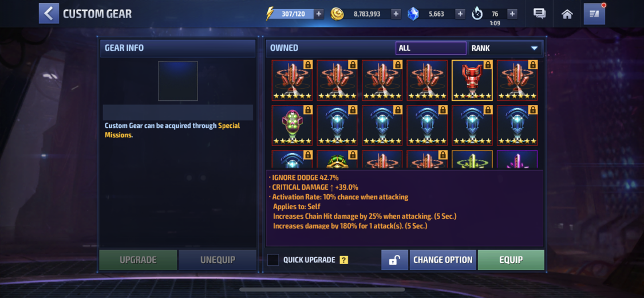Go to the home screen icon
The image size is (644, 298).
click(567, 14)
